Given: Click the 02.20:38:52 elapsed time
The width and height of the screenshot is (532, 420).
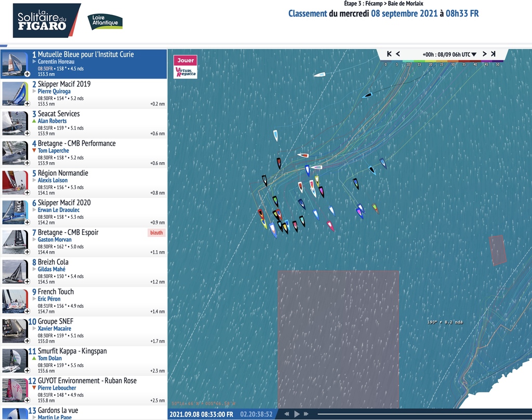Looking at the screenshot, I should (x=256, y=414).
